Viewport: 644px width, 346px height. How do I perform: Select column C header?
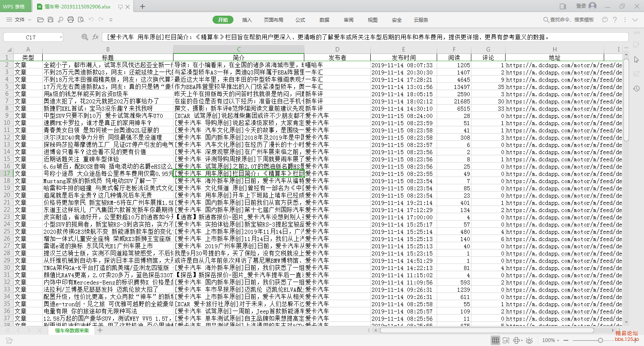click(239, 49)
